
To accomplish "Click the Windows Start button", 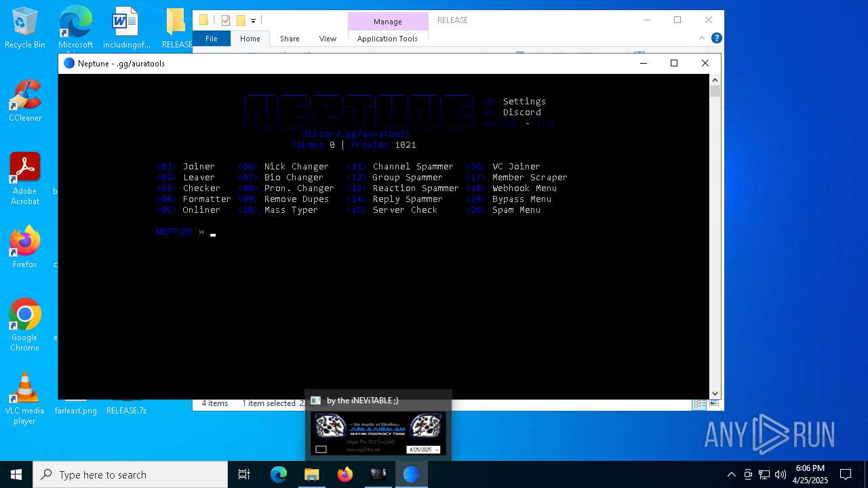I will click(x=16, y=474).
